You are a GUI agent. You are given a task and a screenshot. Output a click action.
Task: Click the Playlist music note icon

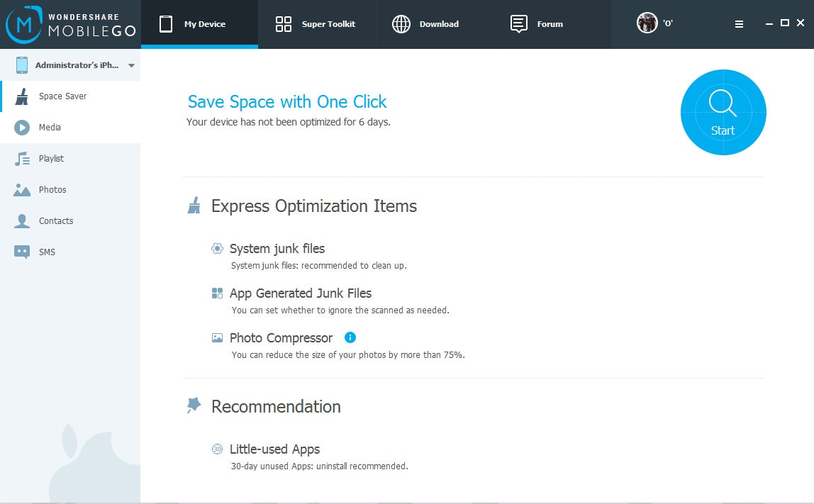click(22, 159)
